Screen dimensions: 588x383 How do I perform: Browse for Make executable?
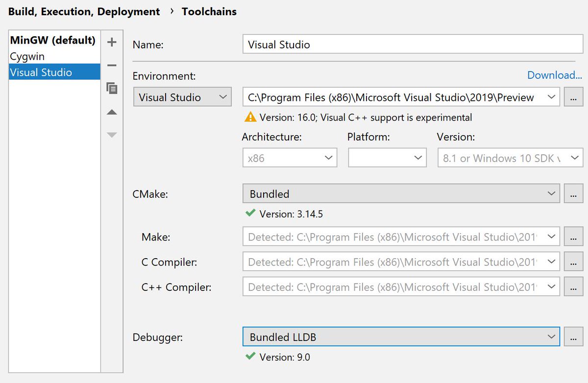point(573,237)
